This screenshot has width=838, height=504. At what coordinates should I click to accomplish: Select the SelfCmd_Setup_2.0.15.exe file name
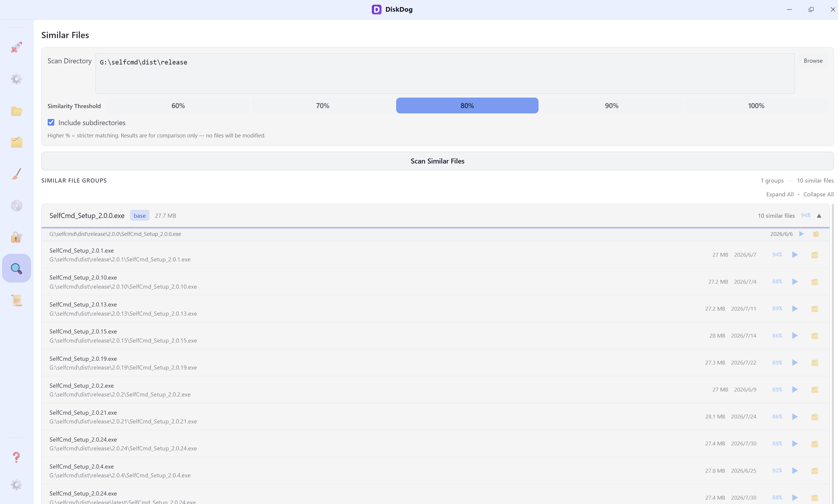[x=83, y=331]
